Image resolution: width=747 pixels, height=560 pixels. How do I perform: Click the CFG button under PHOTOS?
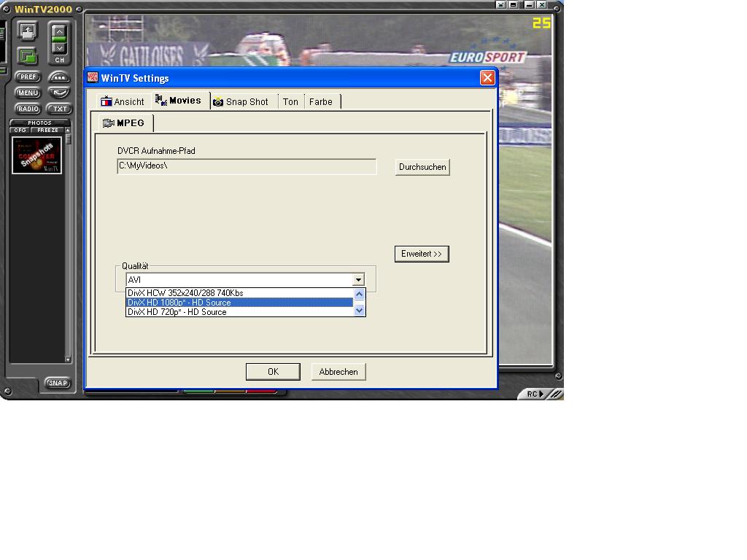tap(20, 130)
